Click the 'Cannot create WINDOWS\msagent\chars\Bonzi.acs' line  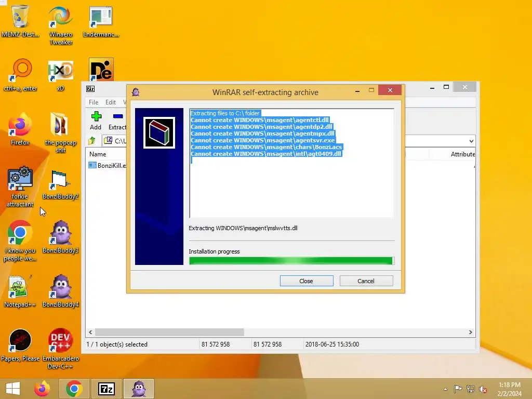coord(267,147)
